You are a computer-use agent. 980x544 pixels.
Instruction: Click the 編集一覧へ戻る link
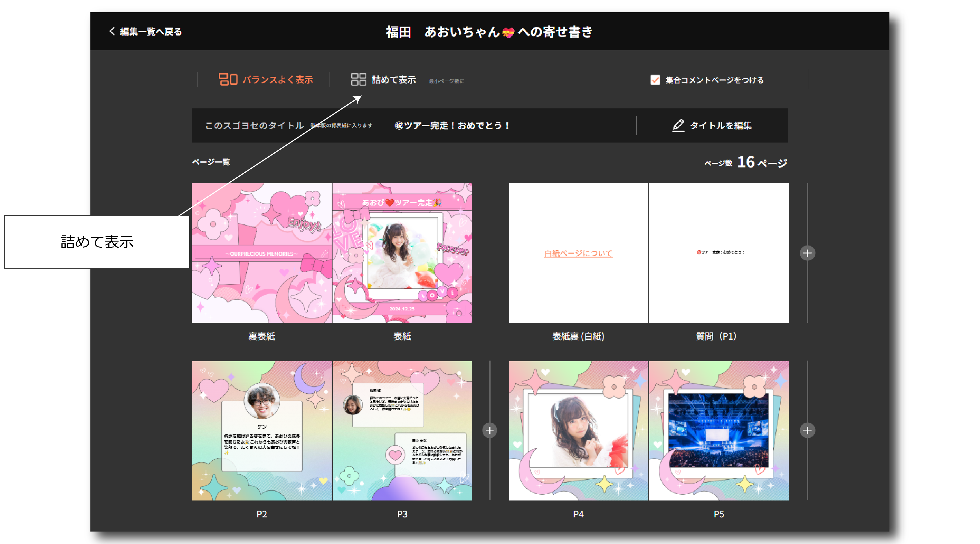[151, 32]
